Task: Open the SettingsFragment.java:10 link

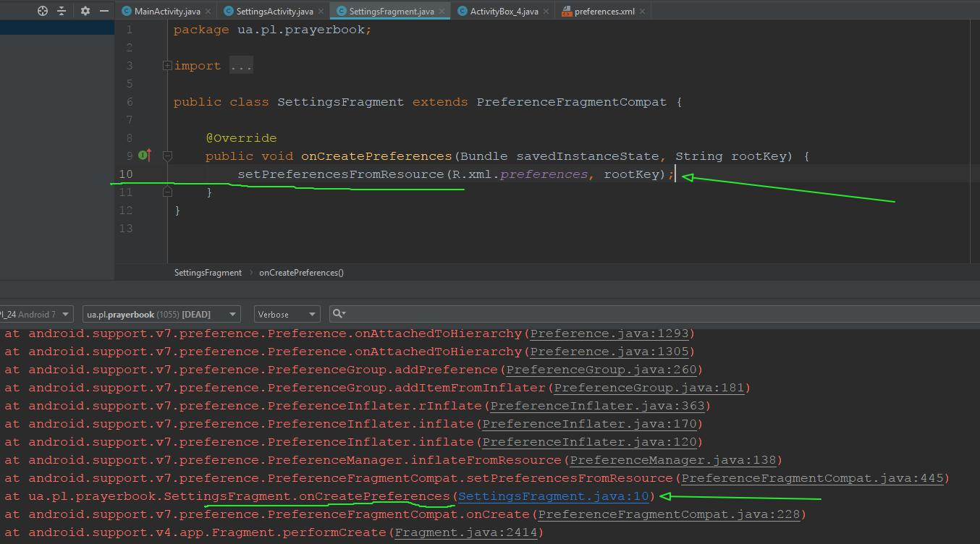Action: (554, 496)
